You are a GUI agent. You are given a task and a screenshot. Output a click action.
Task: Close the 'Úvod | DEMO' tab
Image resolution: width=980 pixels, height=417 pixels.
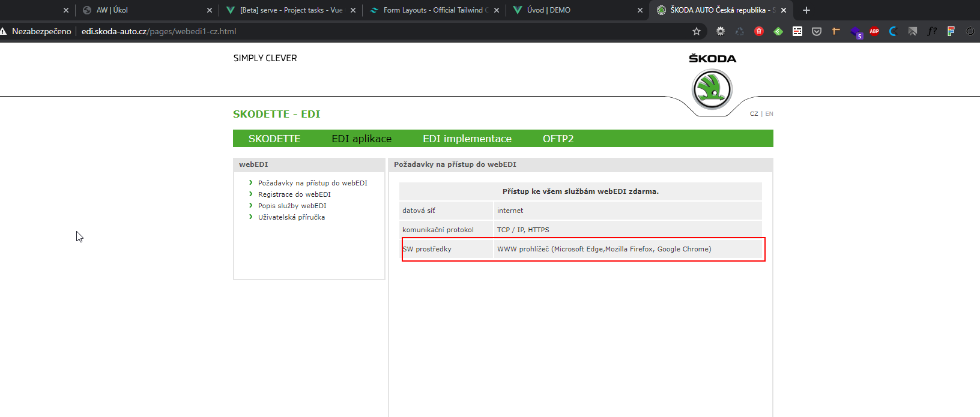coord(640,10)
